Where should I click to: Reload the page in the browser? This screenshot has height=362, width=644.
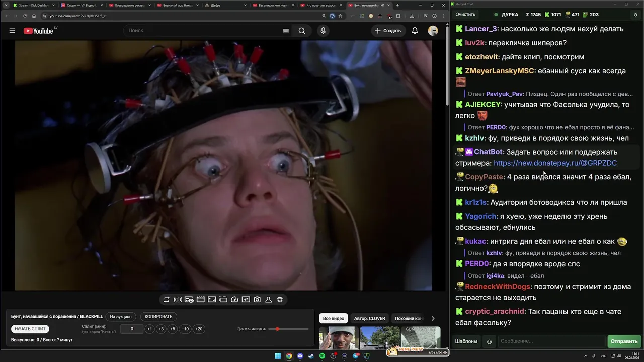coord(25,16)
